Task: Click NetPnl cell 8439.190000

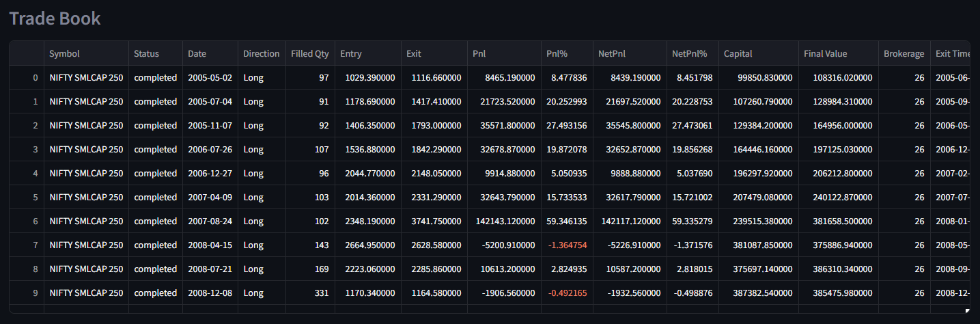Action: pyautogui.click(x=630, y=78)
